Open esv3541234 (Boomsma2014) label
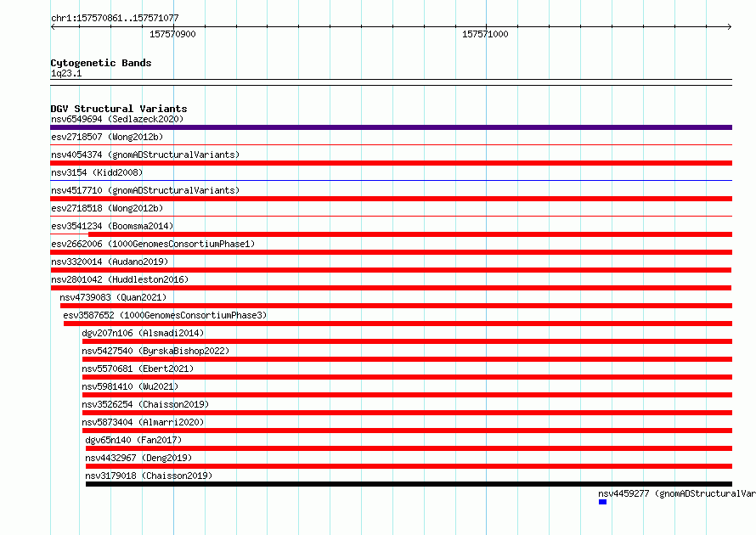Viewport: 756px width, 535px height. [x=112, y=226]
